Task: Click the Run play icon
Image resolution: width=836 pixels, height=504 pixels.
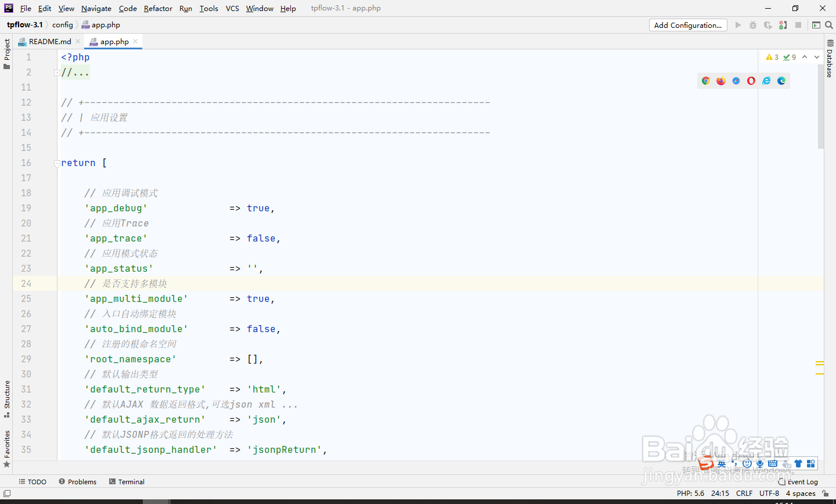Action: pyautogui.click(x=738, y=25)
